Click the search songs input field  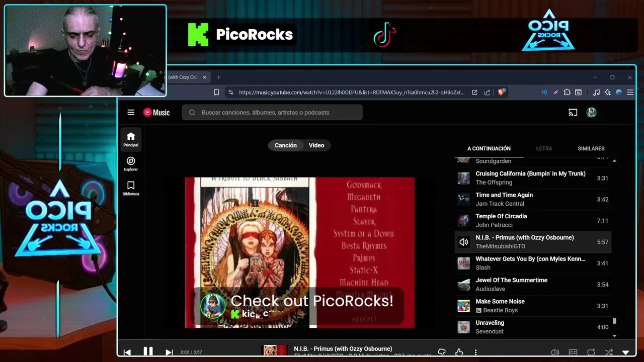pos(272,113)
